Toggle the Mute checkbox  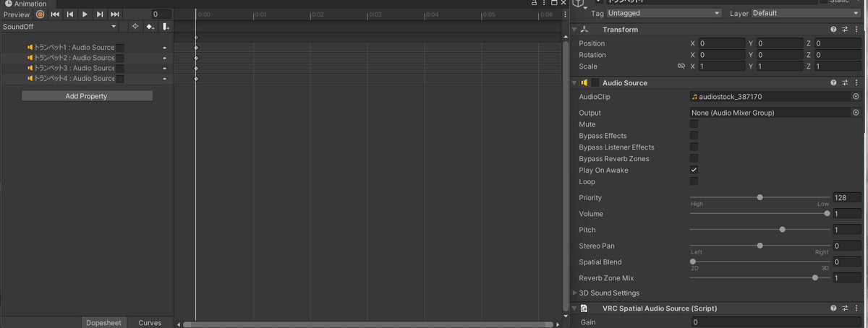[694, 124]
